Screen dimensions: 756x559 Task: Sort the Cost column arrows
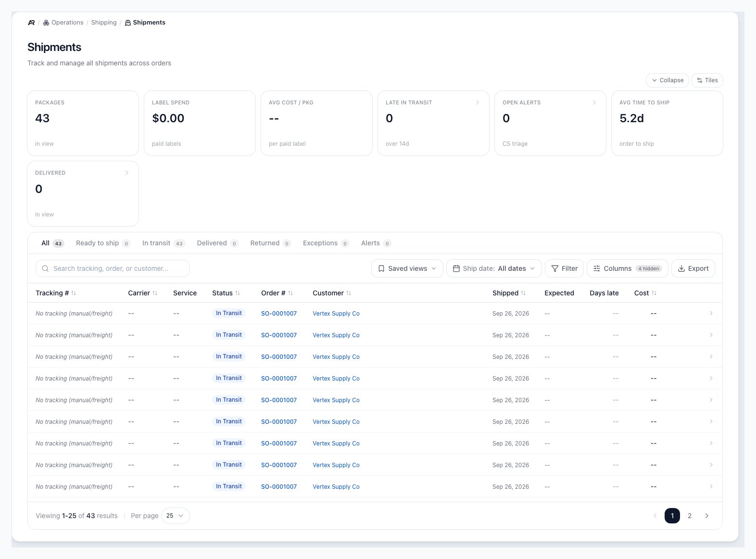pos(654,293)
